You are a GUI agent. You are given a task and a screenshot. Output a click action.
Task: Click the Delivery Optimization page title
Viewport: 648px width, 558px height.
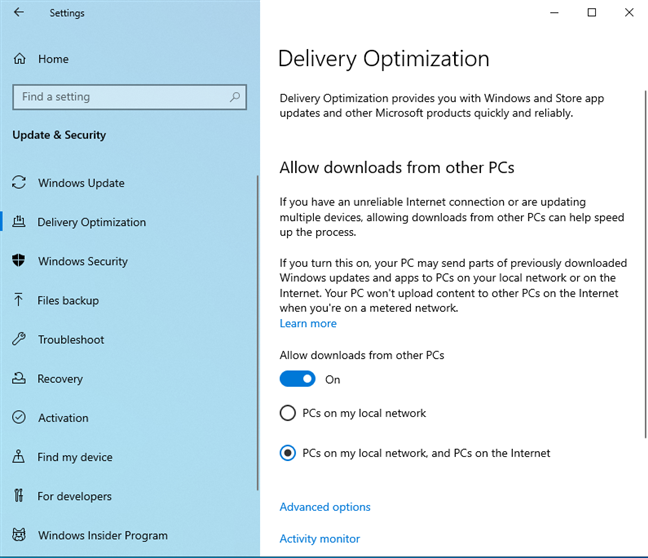(x=384, y=59)
